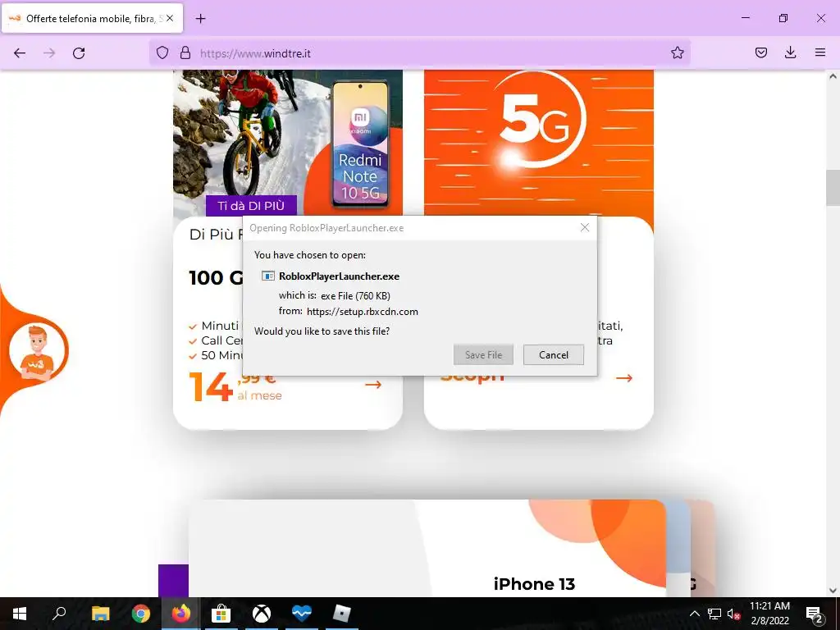Close the Opening RobloxPlayerLauncher dialog
840x630 pixels.
click(584, 228)
